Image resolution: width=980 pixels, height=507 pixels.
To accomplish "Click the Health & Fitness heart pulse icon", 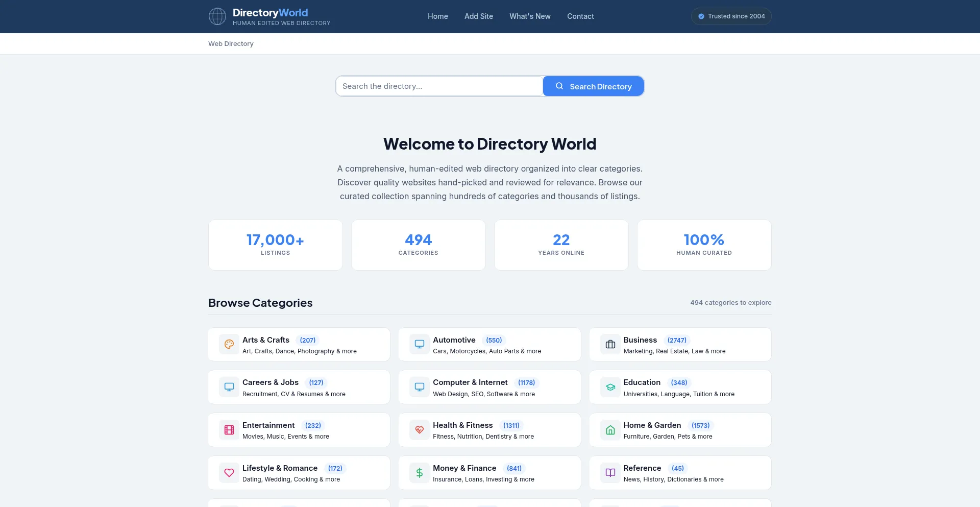I will click(420, 430).
